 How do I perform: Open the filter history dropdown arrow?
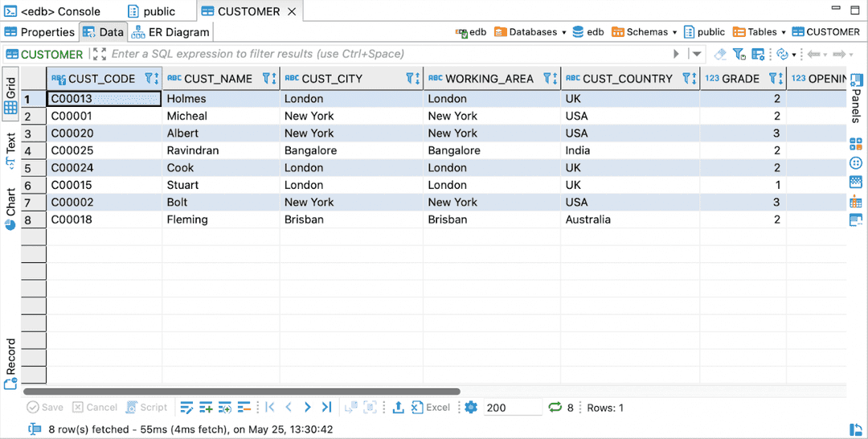point(696,54)
